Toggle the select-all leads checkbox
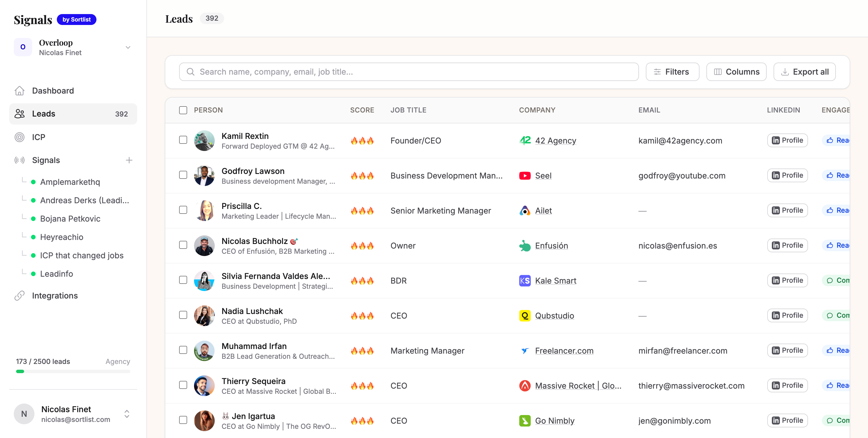The image size is (868, 438). click(x=183, y=110)
